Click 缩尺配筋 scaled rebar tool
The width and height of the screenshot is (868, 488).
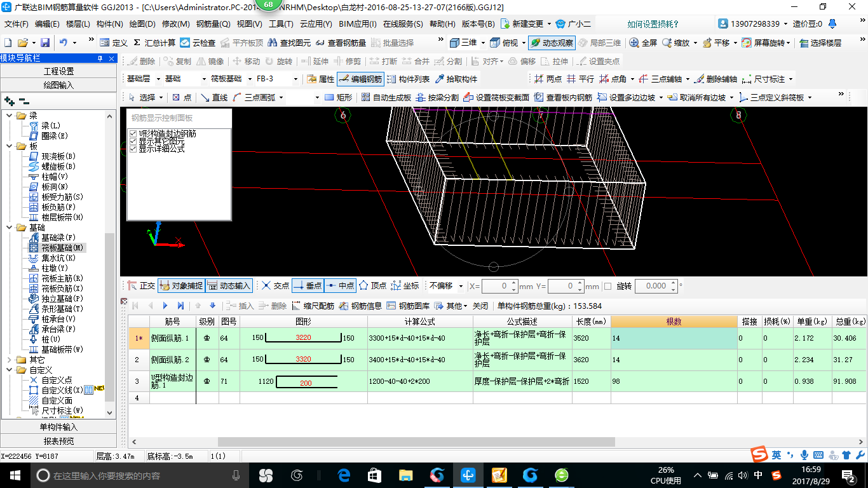[x=313, y=306]
